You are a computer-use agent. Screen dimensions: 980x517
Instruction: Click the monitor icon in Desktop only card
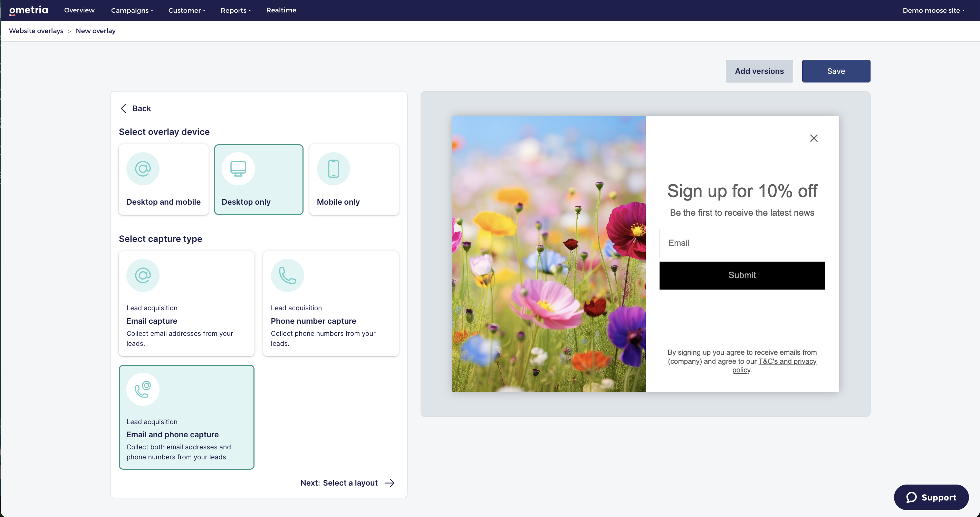click(x=238, y=169)
